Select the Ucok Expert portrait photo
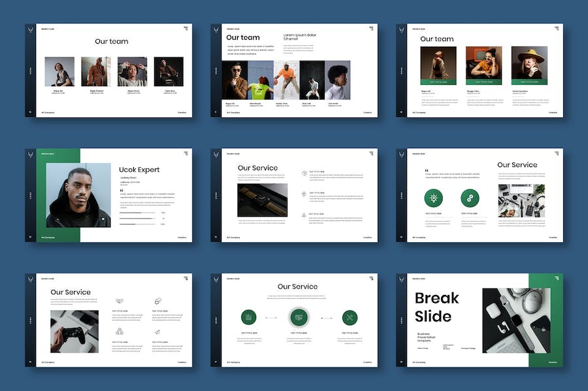The height and width of the screenshot is (391, 588). (78, 195)
